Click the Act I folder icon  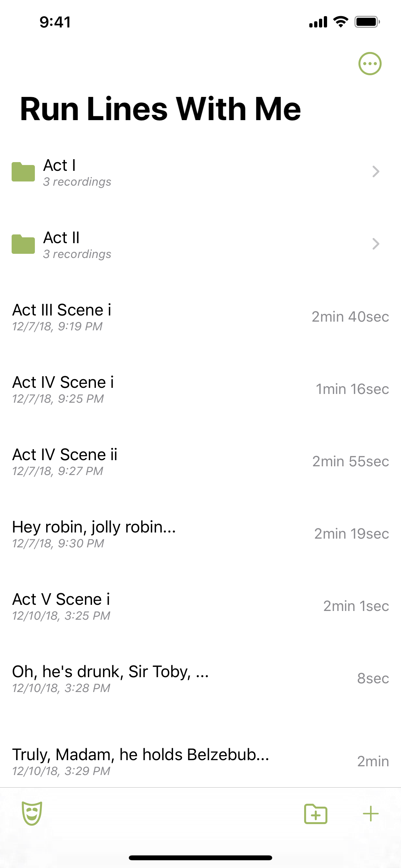23,172
